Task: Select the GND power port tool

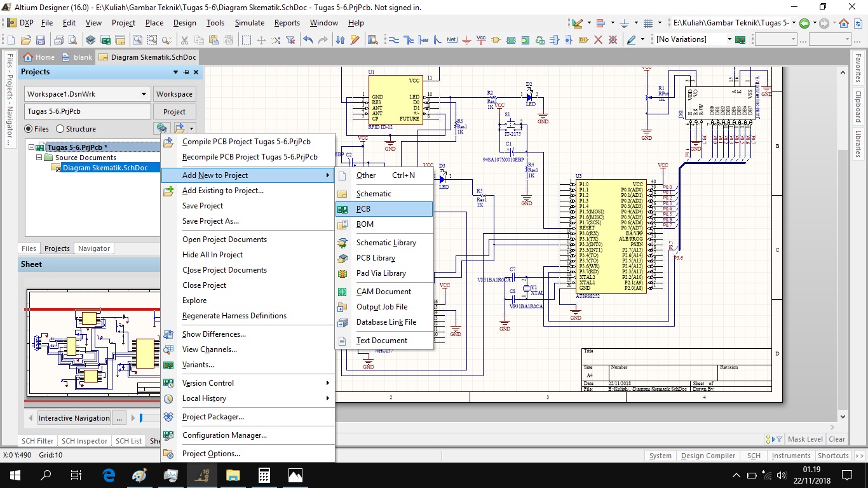Action: pos(466,39)
